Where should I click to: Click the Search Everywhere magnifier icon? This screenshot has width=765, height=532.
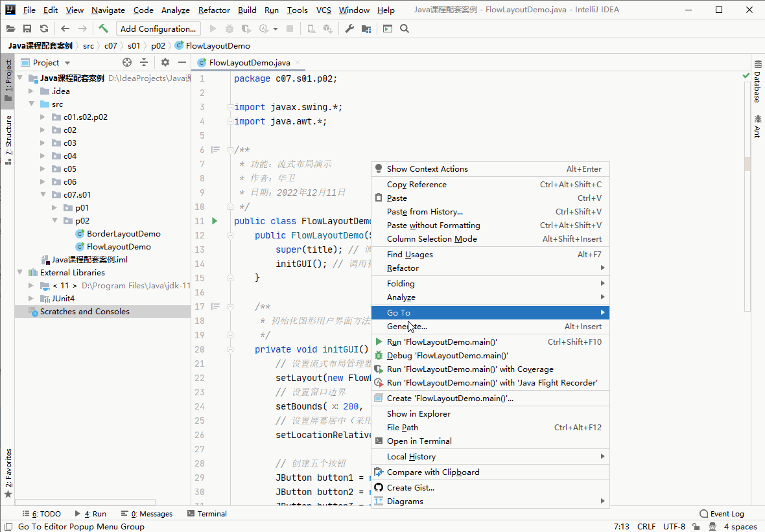pyautogui.click(x=405, y=29)
